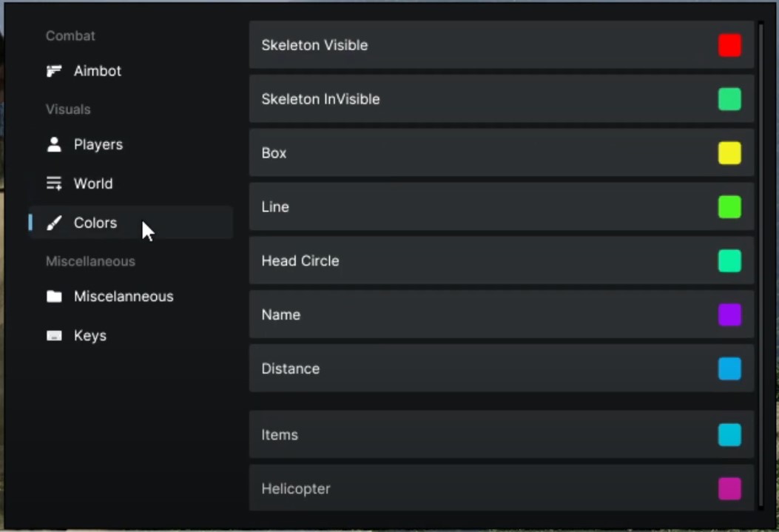Screen dimensions: 779x532
Task: Change the Skeleton InVisible green swatch
Action: [x=729, y=99]
